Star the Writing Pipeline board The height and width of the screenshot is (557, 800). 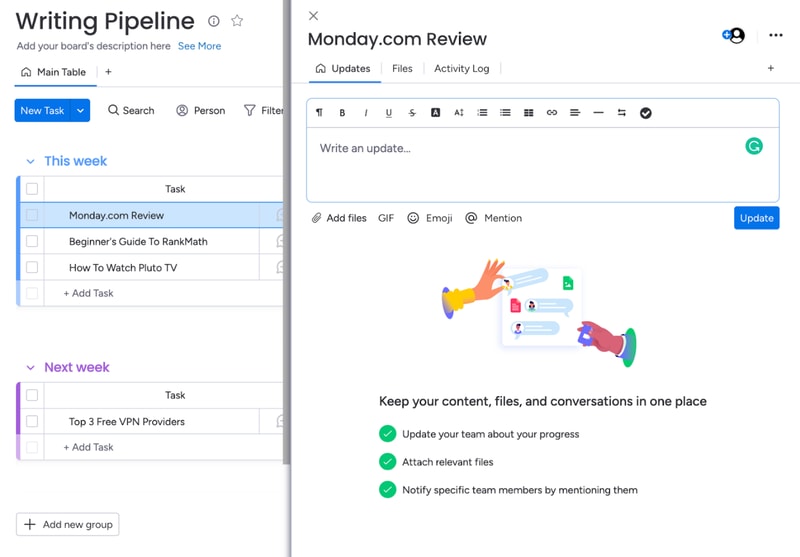point(237,21)
